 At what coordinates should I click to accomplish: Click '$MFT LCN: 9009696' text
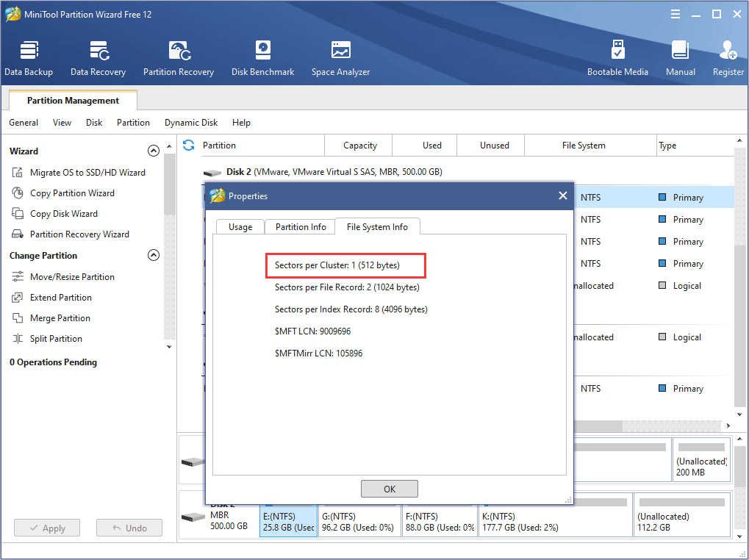click(312, 331)
